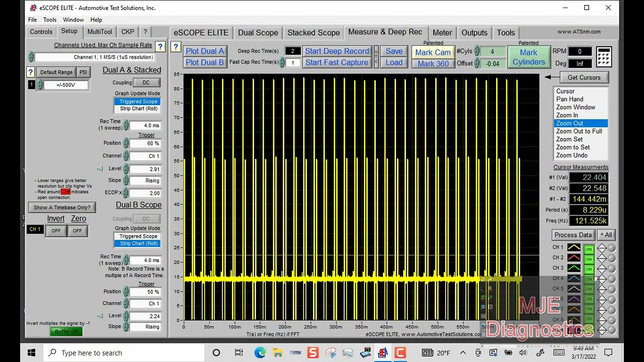Image resolution: width=644 pixels, height=362 pixels.
Task: Click Start Fast Capture button
Action: coord(337,62)
